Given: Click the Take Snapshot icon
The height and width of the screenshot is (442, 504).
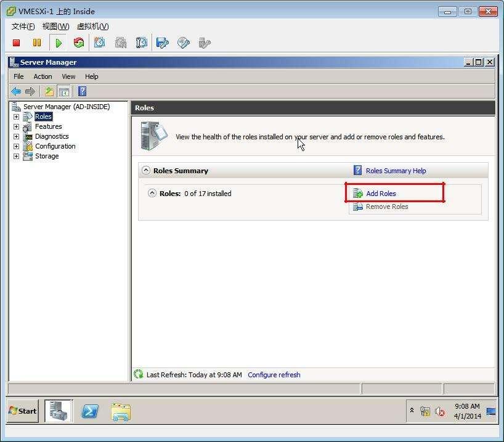Looking at the screenshot, I should (x=100, y=43).
